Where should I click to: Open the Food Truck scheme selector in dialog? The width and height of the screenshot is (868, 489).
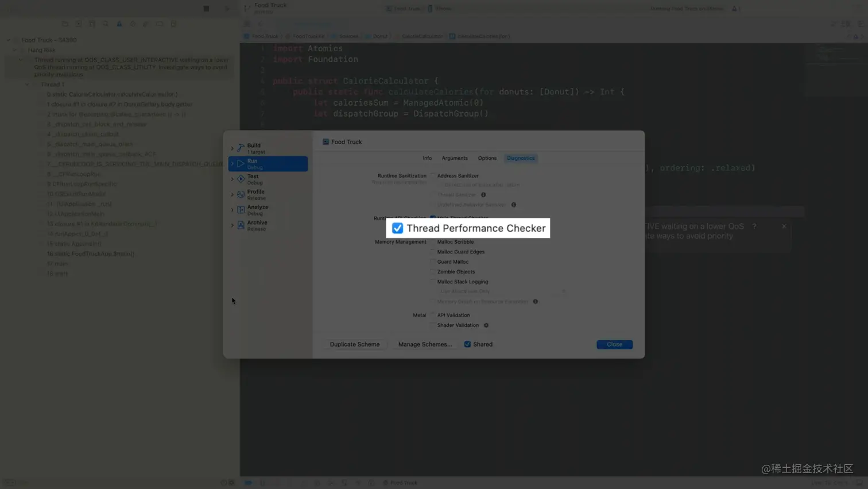point(342,142)
